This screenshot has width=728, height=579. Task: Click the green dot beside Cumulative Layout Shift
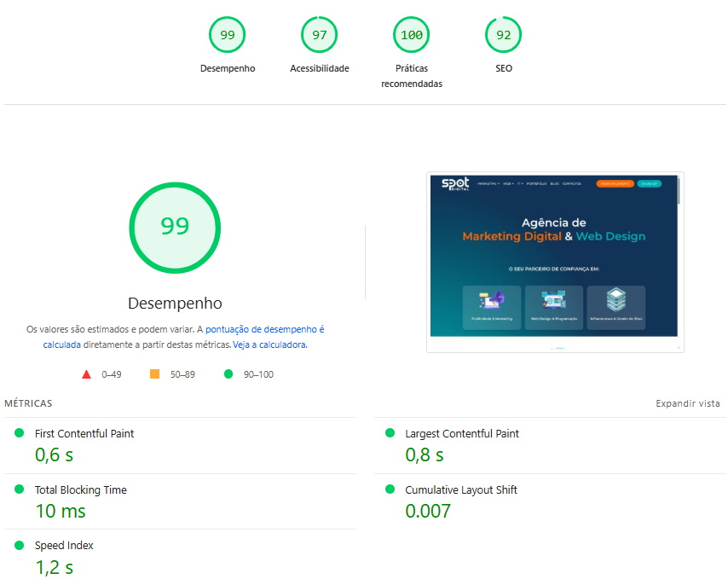click(390, 489)
